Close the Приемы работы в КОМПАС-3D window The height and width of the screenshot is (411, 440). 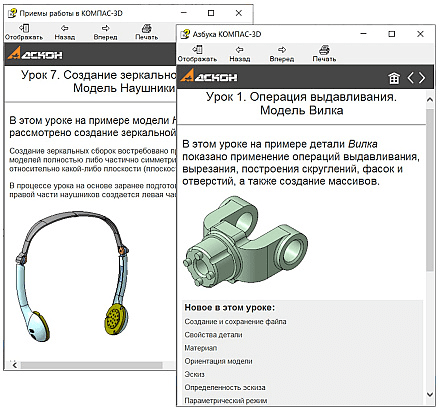239,13
